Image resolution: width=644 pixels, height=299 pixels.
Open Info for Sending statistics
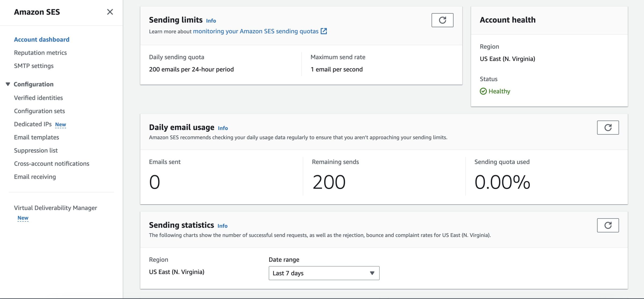tap(222, 226)
